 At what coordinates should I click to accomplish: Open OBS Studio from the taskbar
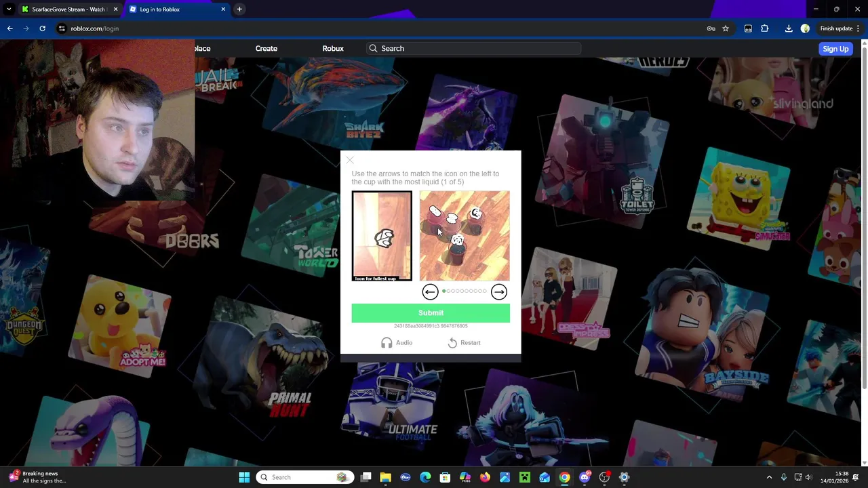pyautogui.click(x=604, y=477)
